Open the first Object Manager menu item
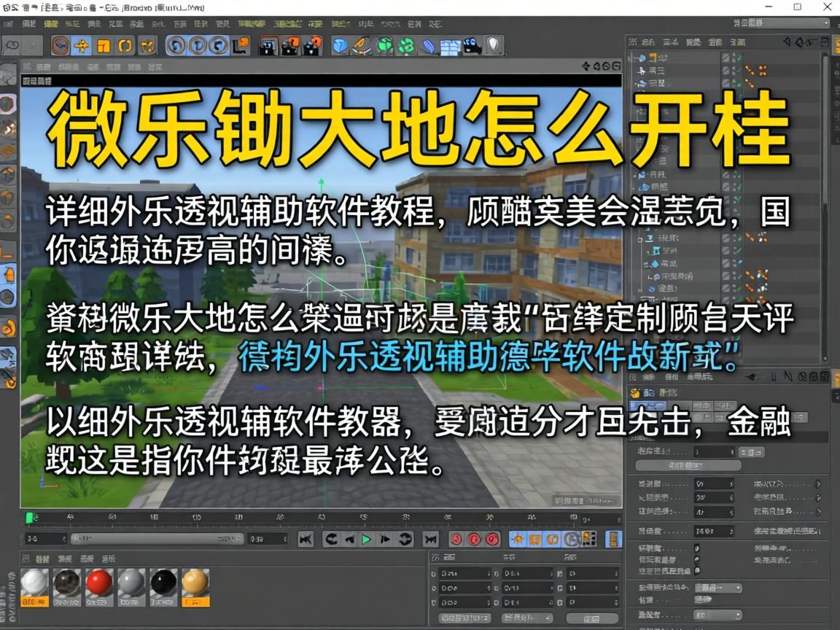840x630 pixels. pyautogui.click(x=648, y=42)
